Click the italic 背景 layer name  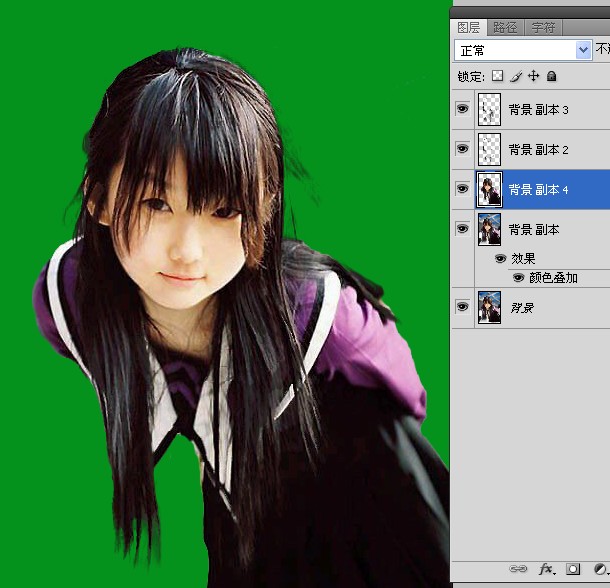522,308
